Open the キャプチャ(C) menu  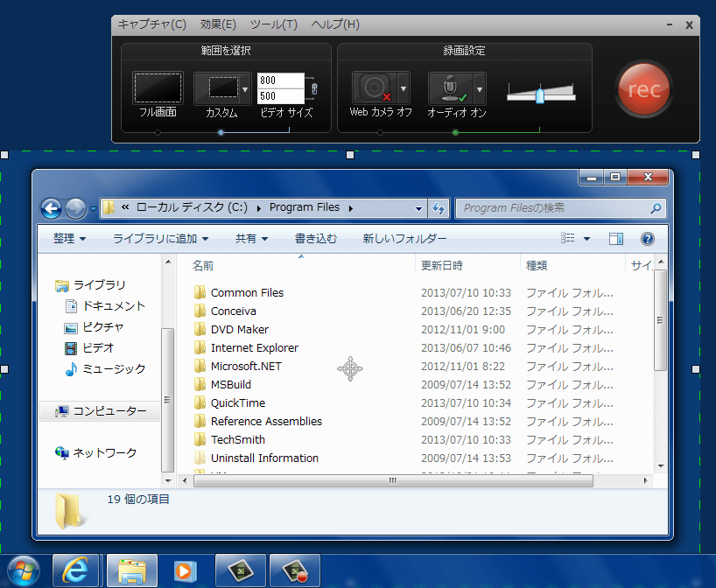point(152,24)
